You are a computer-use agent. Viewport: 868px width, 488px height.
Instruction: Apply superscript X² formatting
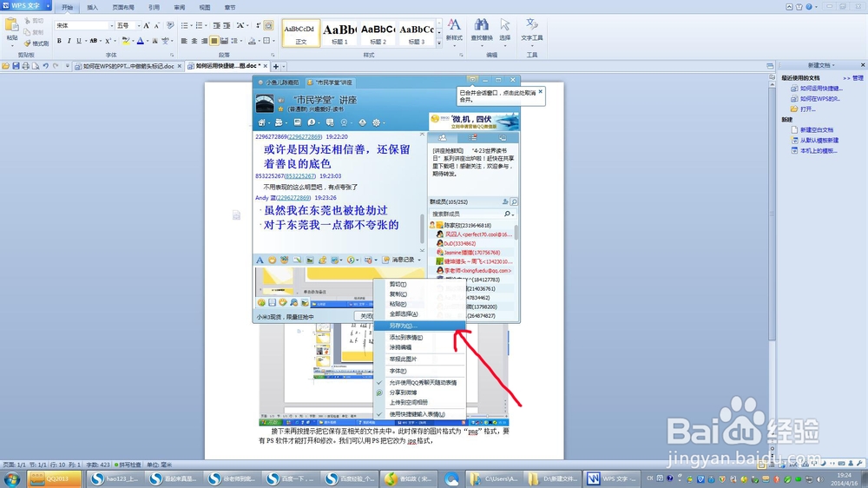click(x=108, y=41)
